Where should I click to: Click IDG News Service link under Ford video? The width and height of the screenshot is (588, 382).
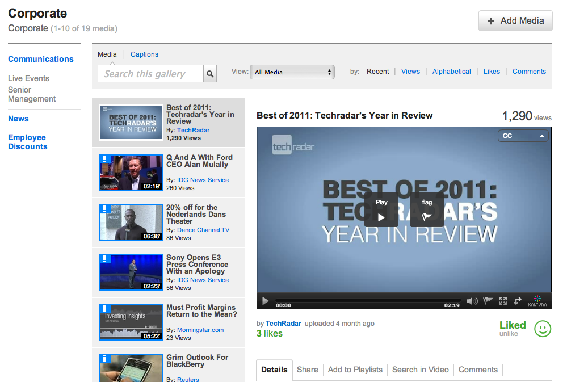click(203, 180)
